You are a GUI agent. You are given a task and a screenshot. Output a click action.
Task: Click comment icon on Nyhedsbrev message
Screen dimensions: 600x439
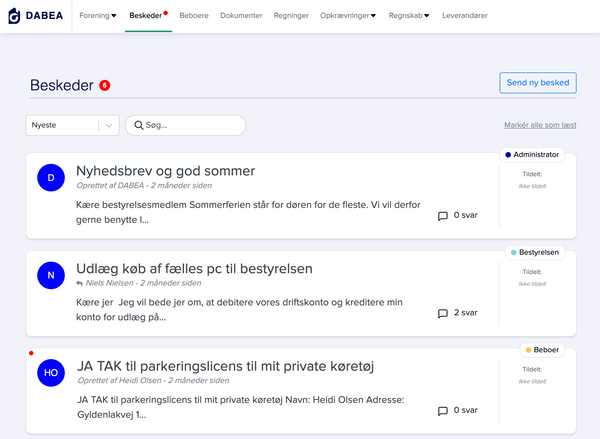point(443,216)
